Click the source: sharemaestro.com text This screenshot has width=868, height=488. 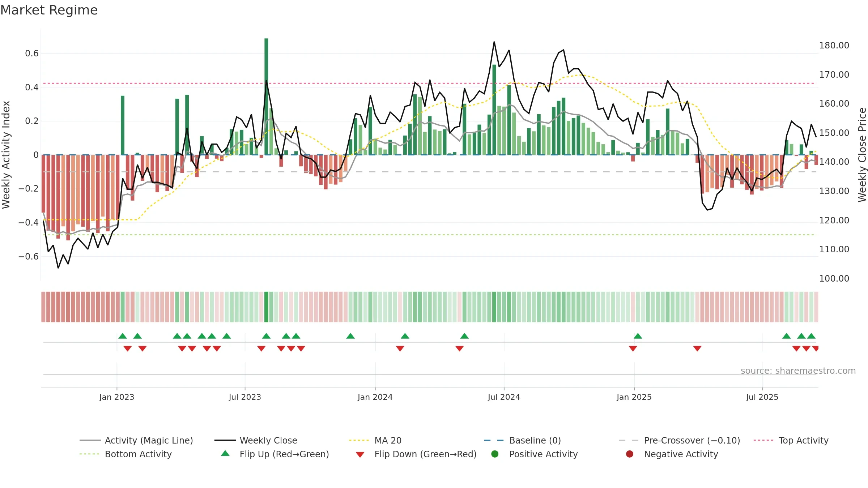(798, 371)
